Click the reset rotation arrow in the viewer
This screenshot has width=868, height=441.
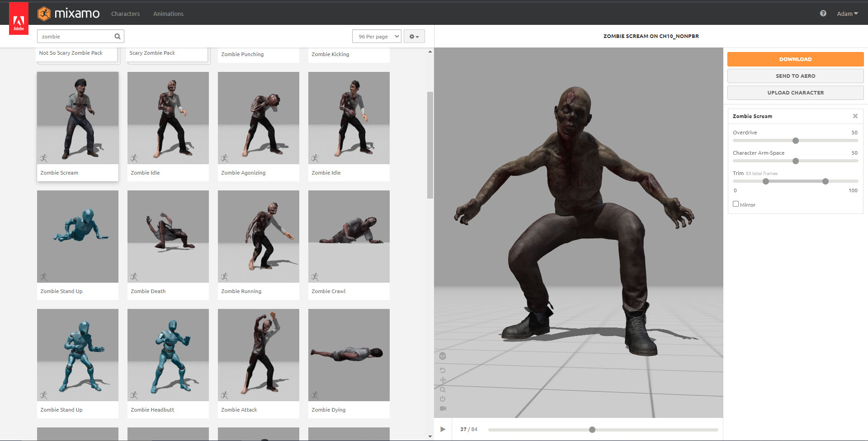pos(443,370)
